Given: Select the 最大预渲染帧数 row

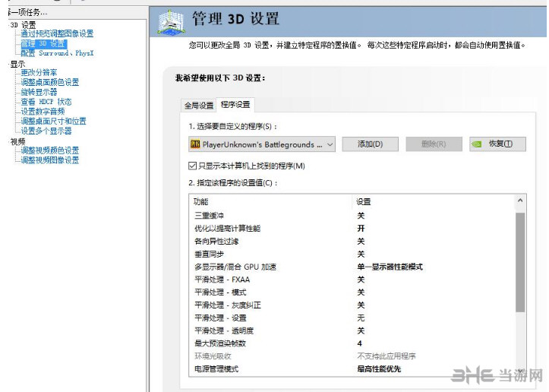Looking at the screenshot, I should (352, 343).
